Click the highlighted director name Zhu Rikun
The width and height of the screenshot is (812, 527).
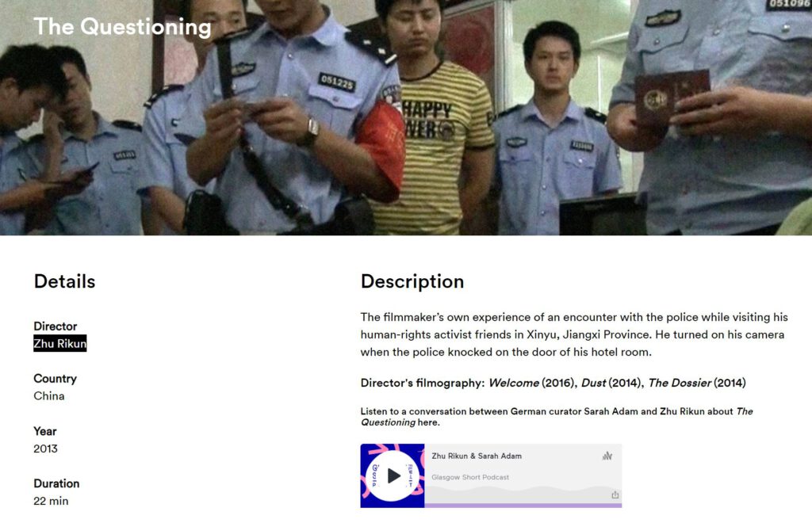(x=60, y=343)
